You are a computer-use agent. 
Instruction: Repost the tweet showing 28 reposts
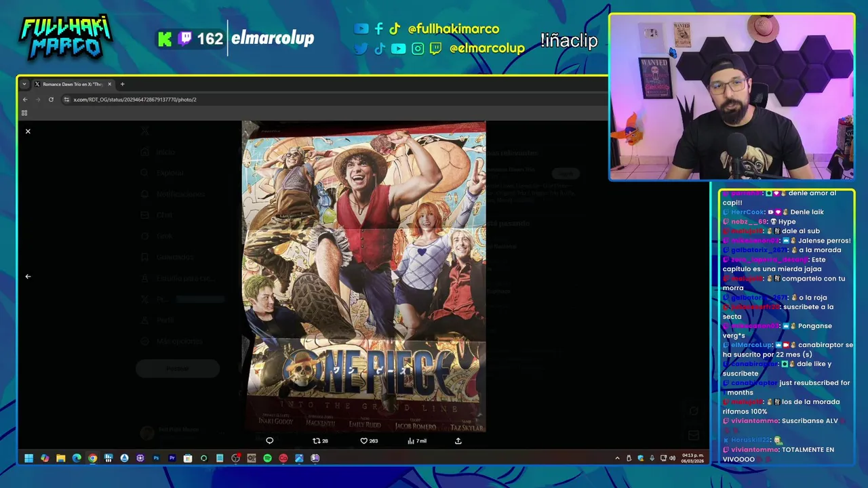click(320, 441)
